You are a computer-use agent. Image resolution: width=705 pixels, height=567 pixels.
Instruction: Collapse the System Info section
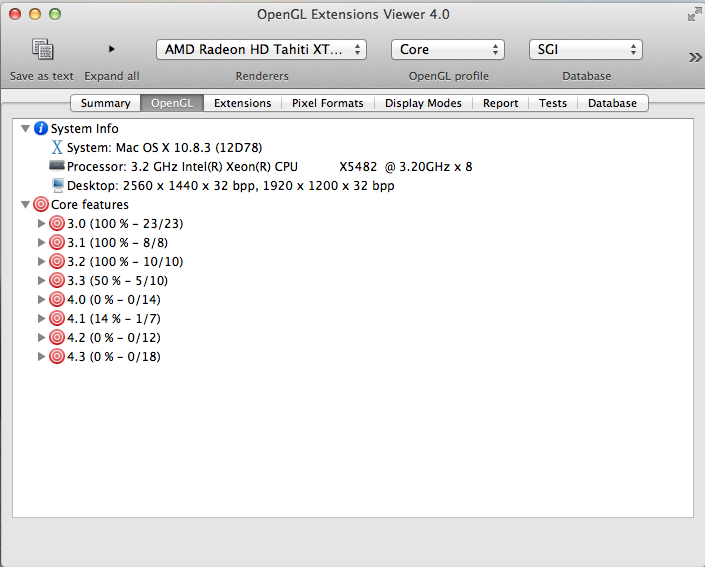click(25, 129)
